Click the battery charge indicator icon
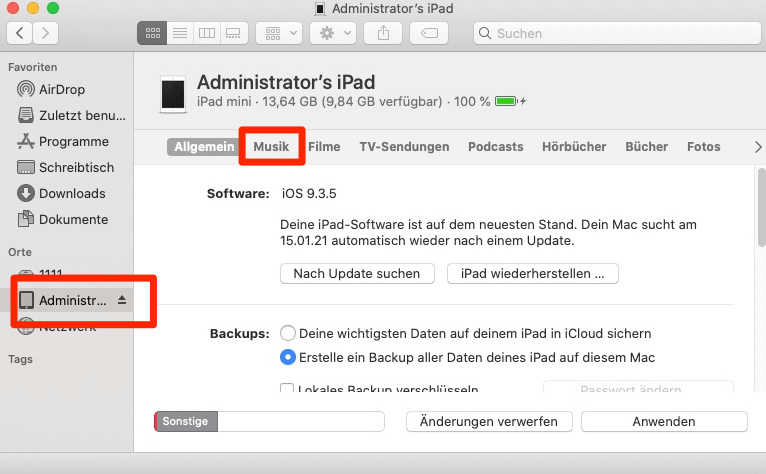766x474 pixels. tap(510, 101)
